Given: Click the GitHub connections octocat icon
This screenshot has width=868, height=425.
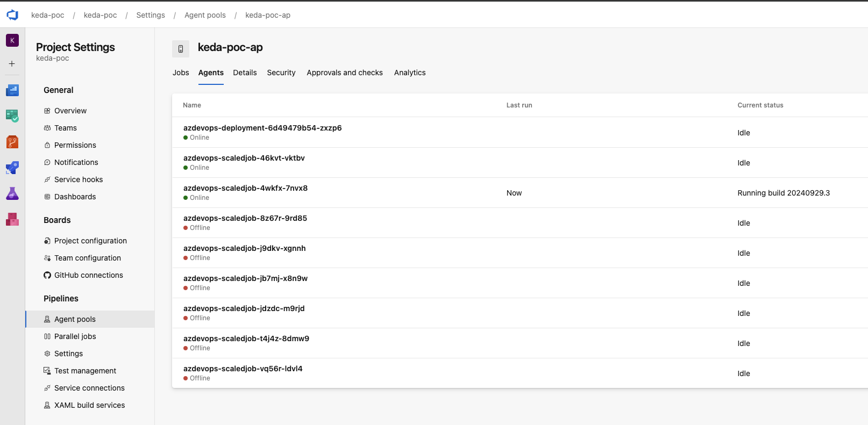Looking at the screenshot, I should click(x=47, y=275).
